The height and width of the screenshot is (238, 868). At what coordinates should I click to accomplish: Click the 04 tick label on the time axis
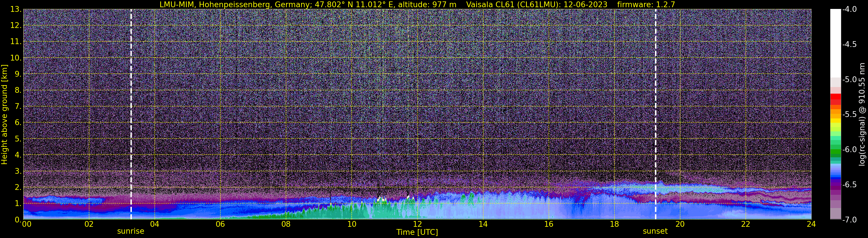[155, 224]
